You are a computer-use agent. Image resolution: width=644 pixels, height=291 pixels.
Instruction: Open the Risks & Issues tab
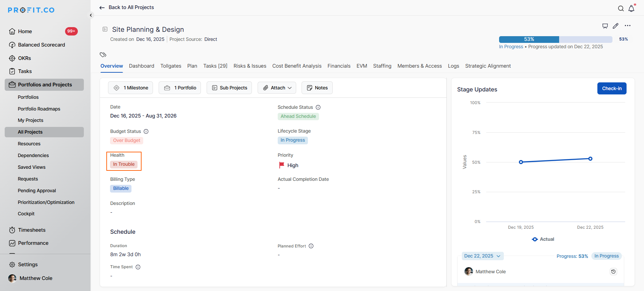[250, 66]
